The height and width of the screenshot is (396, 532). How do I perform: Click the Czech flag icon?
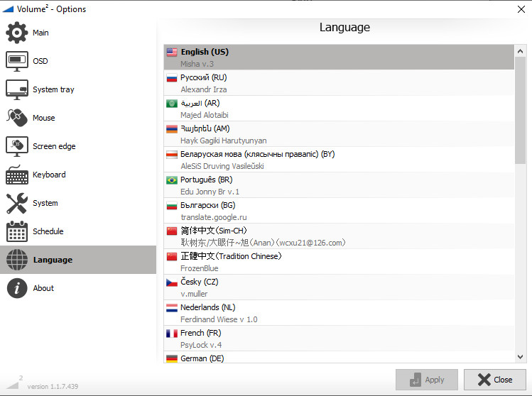[x=171, y=282]
